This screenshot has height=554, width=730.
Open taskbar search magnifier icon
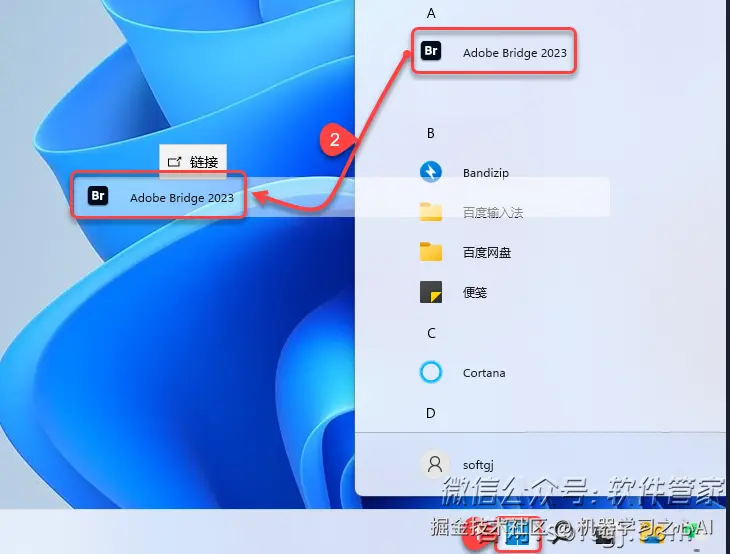click(560, 534)
